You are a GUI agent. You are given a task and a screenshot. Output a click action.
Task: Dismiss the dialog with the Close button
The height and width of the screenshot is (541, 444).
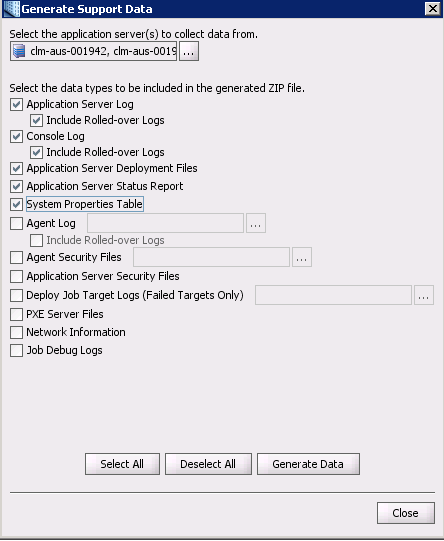point(406,513)
